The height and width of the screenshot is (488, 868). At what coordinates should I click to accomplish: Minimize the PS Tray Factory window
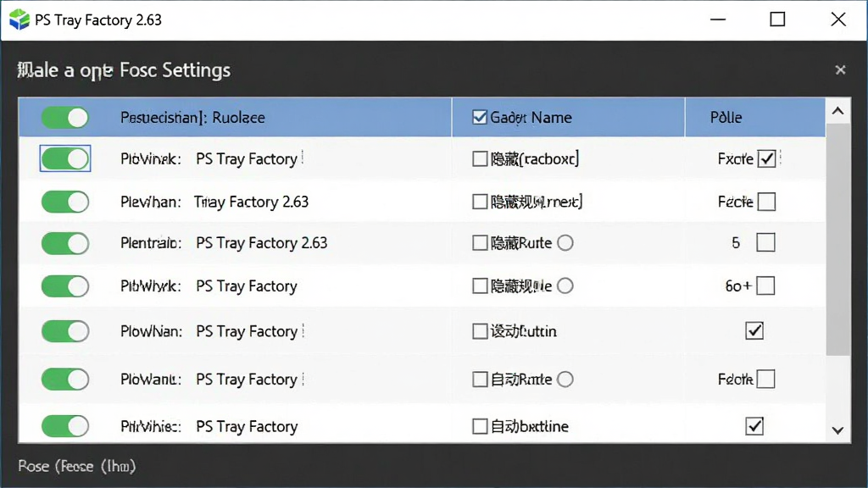coord(718,19)
